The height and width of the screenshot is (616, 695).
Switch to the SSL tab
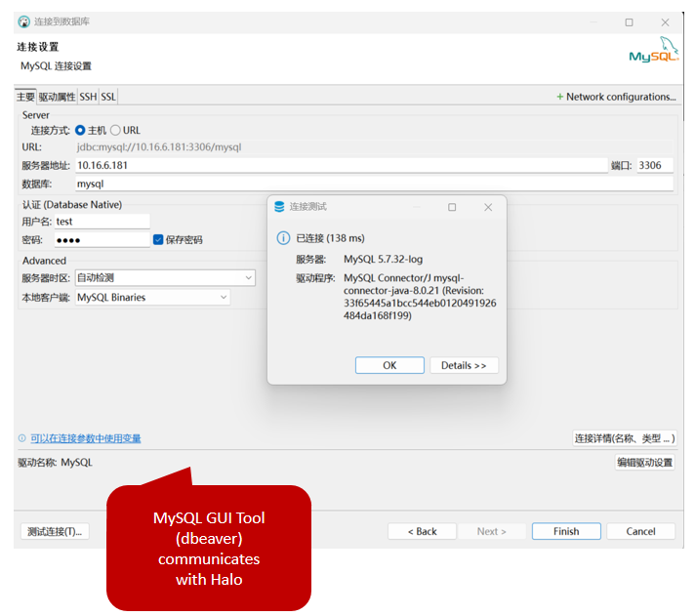[108, 97]
